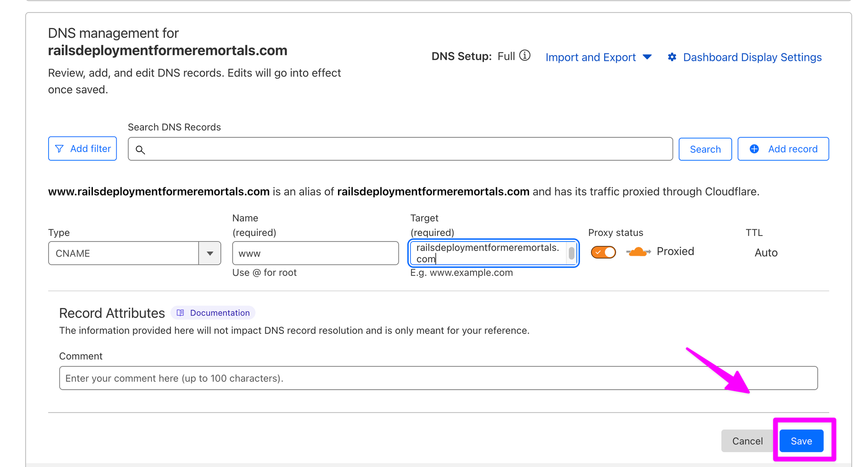
Task: Click the funnel icon in Add filter
Action: click(x=59, y=149)
